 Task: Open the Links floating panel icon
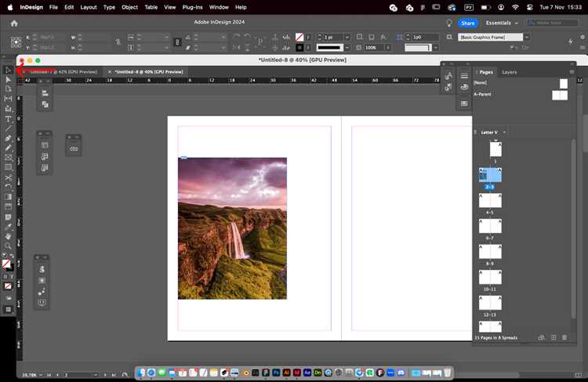click(74, 148)
